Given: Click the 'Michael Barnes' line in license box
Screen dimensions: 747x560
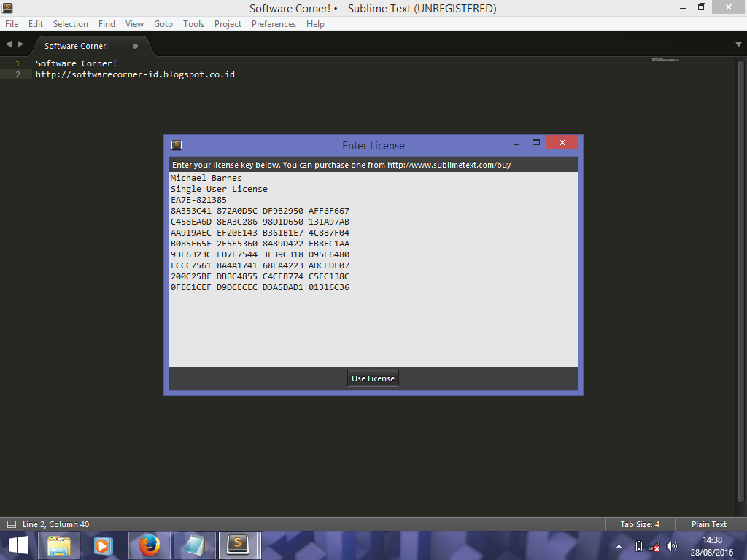Looking at the screenshot, I should tap(206, 178).
